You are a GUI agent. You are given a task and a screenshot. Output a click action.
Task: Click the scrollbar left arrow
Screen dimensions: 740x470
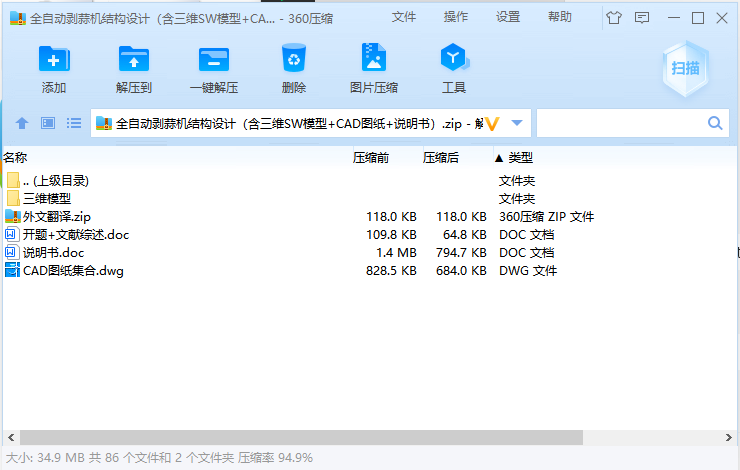(11, 437)
